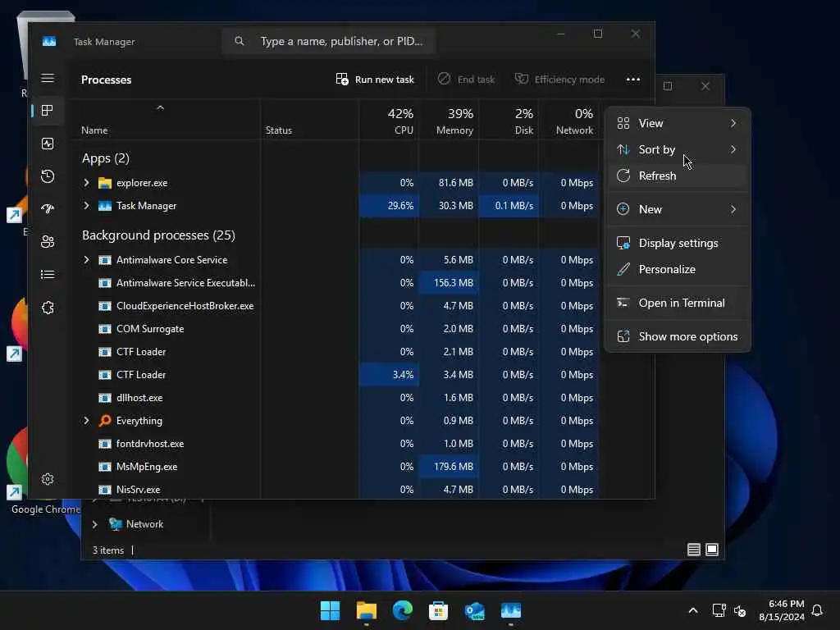Click the three-dot more options button
The height and width of the screenshot is (630, 840).
[633, 80]
